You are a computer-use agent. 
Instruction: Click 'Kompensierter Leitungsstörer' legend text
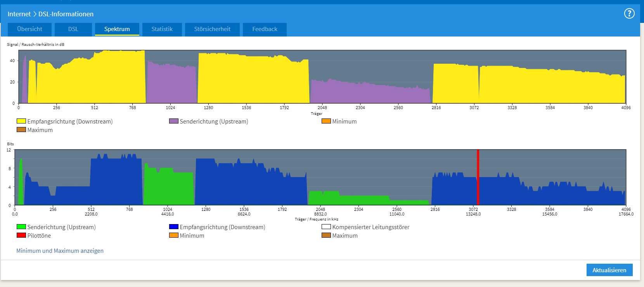point(371,227)
